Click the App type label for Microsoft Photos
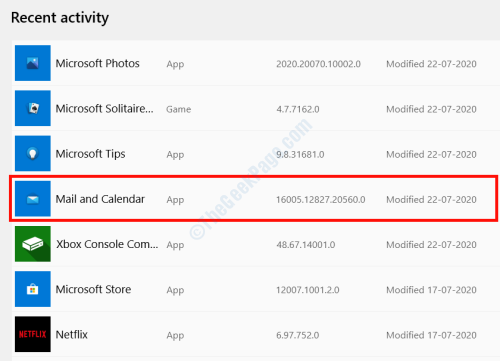Image resolution: width=500 pixels, height=361 pixels. [175, 64]
